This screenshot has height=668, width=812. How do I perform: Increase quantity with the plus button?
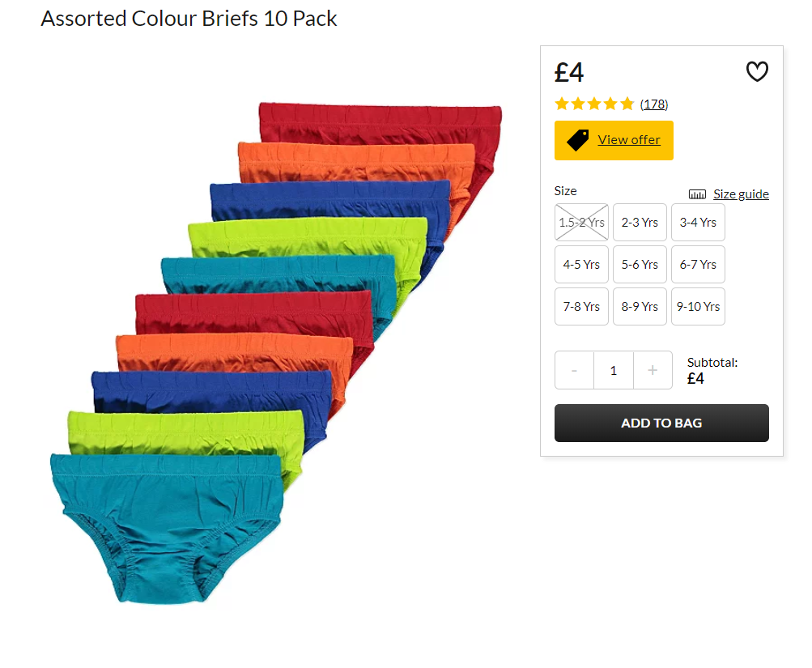click(x=653, y=370)
